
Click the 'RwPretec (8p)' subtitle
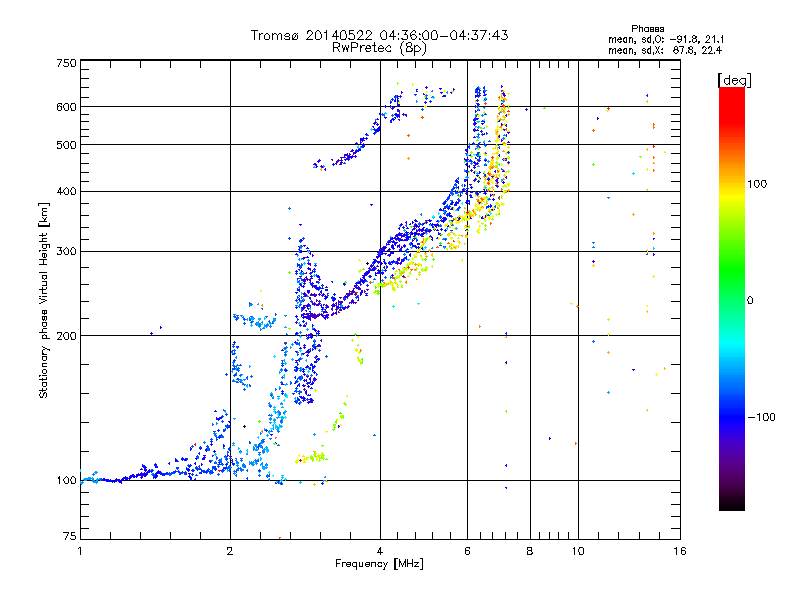coord(379,48)
